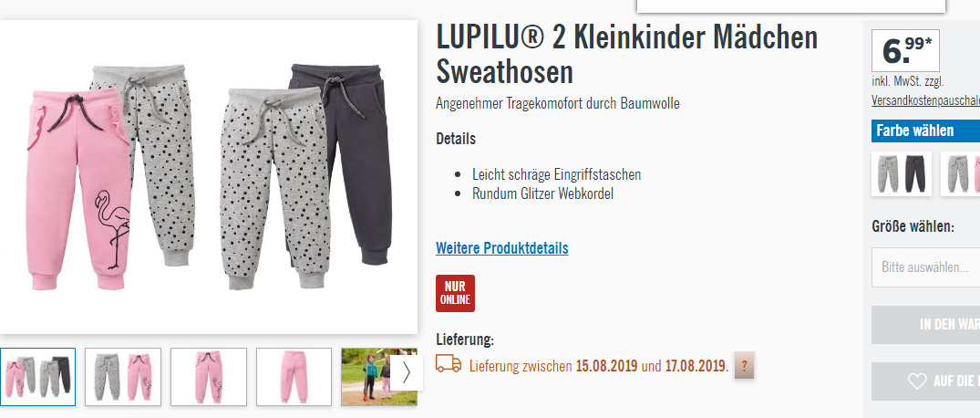Viewport: 980px width, 418px height.
Task: Click the main product image
Action: [208, 177]
